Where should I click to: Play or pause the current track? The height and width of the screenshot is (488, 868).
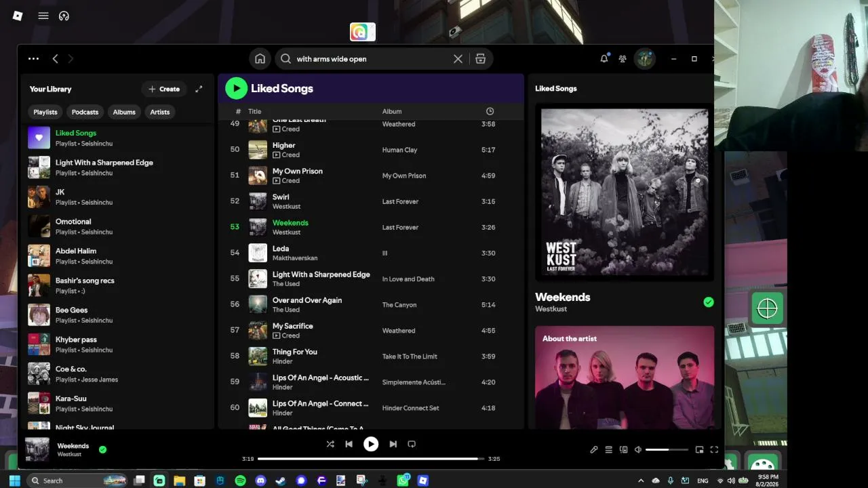[371, 444]
